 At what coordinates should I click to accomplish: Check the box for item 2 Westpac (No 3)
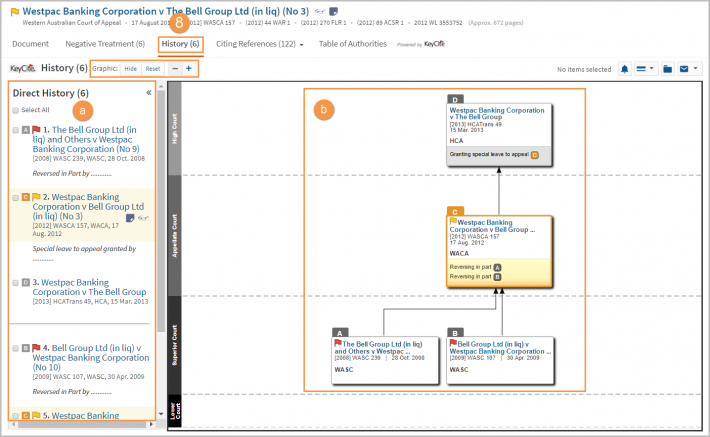click(15, 197)
